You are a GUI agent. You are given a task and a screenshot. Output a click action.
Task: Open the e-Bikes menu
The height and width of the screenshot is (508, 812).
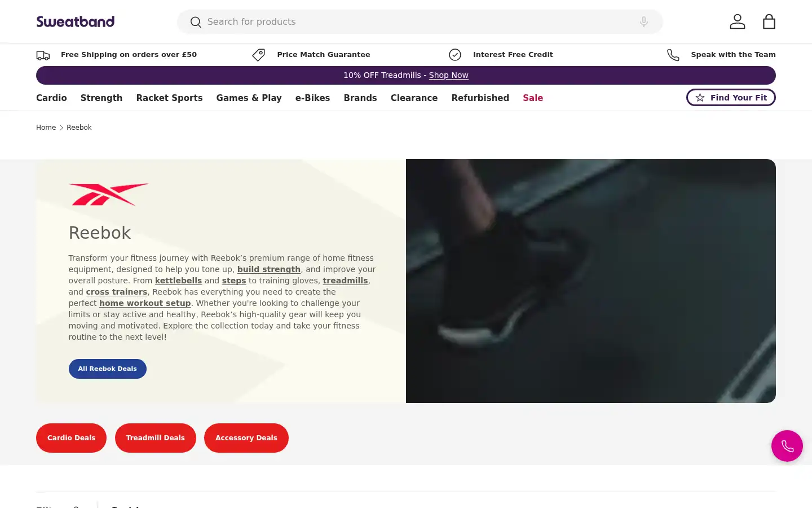pyautogui.click(x=312, y=98)
